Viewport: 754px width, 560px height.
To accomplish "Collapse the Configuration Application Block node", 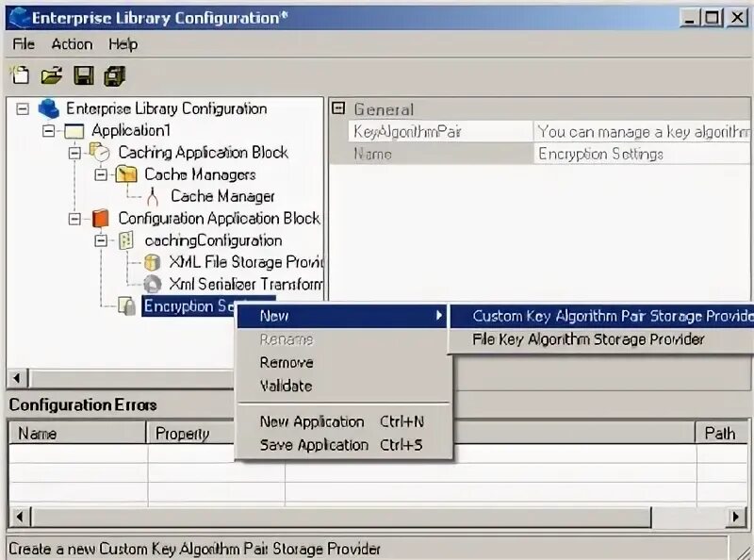I will click(74, 219).
